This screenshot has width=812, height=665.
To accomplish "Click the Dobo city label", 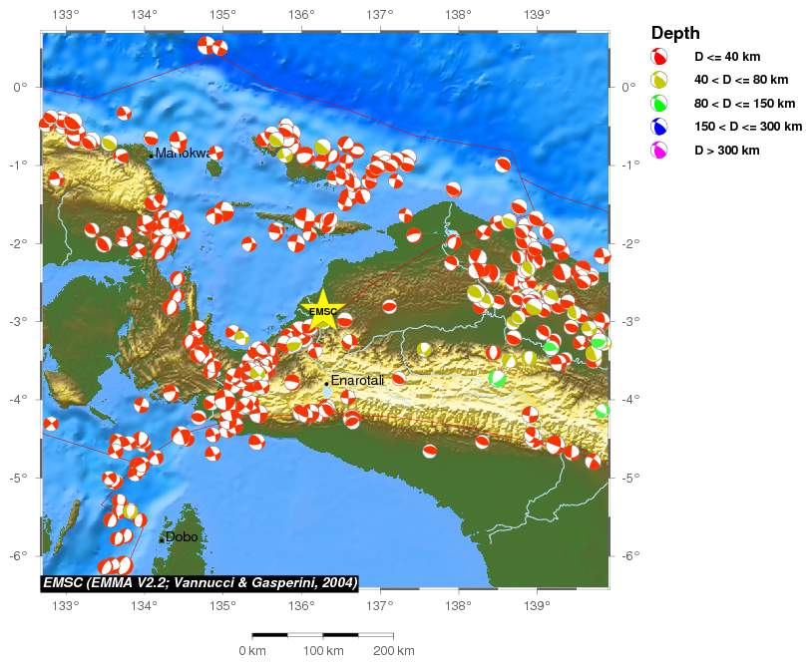I will pos(182,537).
